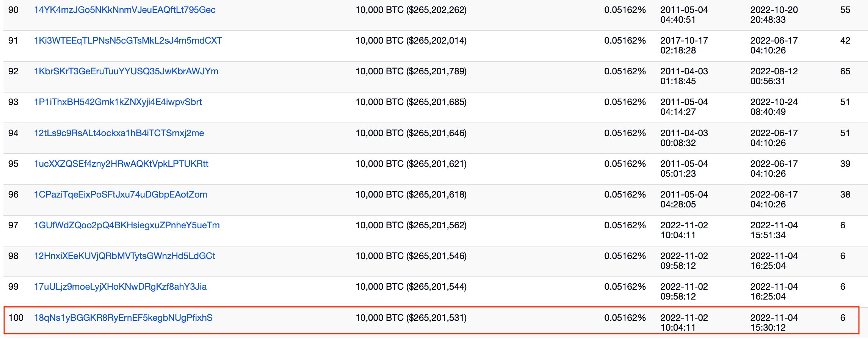Click the balance value ending $265,201,531
The height and width of the screenshot is (339, 868).
pyautogui.click(x=411, y=318)
